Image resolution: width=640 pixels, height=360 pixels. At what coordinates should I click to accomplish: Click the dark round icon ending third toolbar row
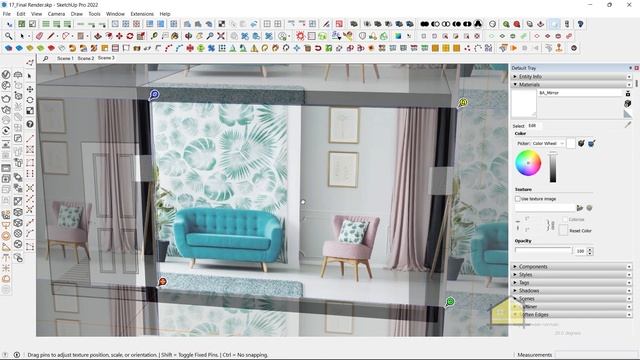click(574, 48)
